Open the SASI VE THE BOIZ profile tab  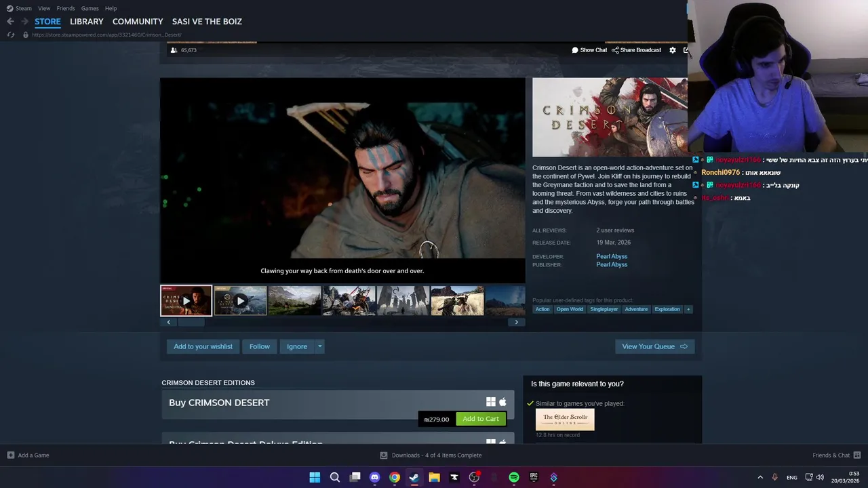click(x=207, y=22)
